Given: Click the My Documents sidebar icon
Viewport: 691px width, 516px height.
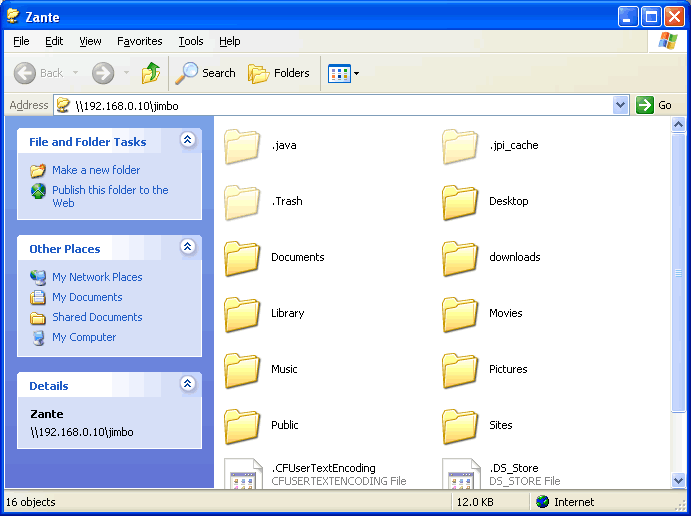Looking at the screenshot, I should pos(38,297).
